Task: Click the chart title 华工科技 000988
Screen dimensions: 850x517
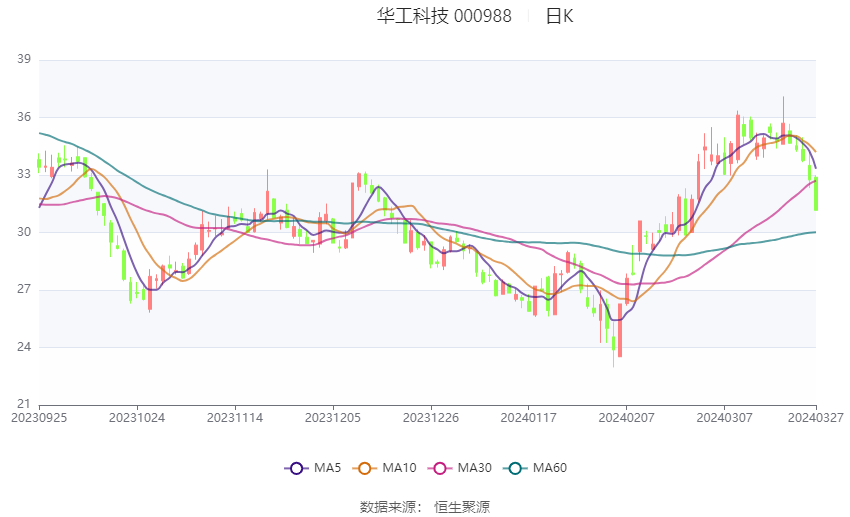Action: pos(444,16)
